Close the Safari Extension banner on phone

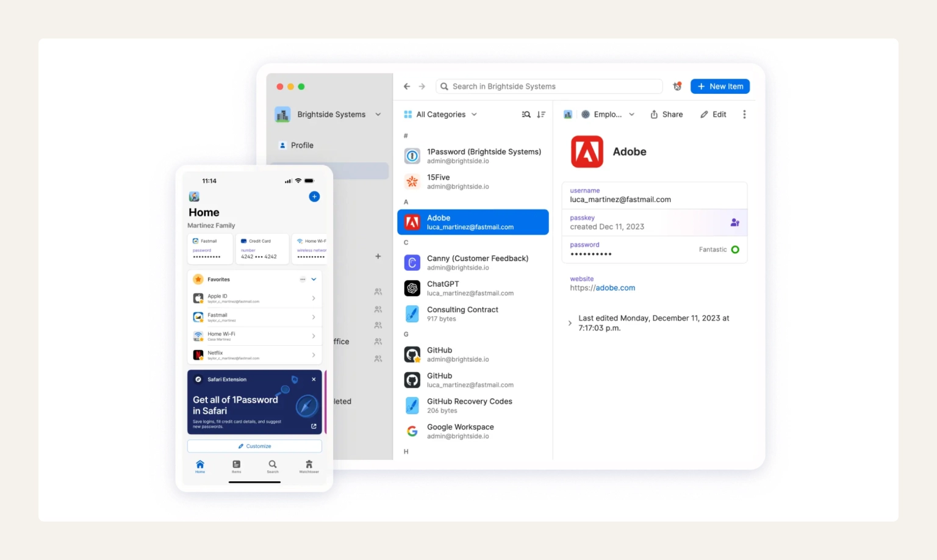314,379
